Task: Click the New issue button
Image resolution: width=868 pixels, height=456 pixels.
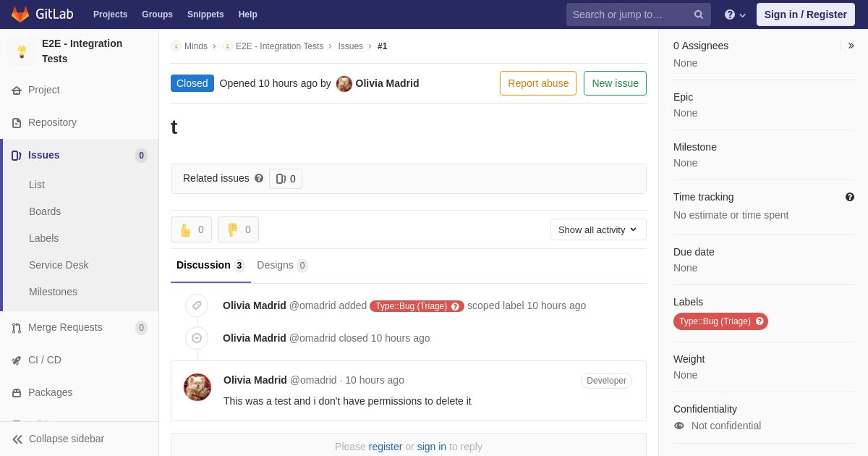Action: point(615,83)
